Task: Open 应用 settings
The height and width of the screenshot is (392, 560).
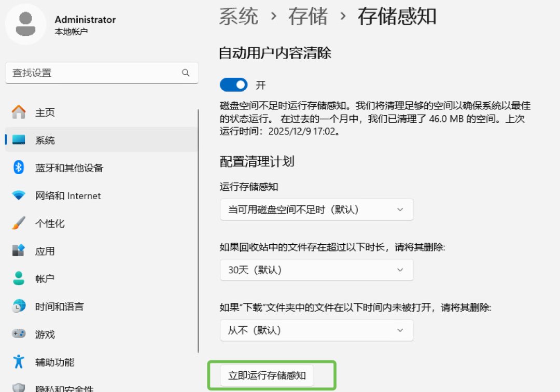Action: [x=102, y=251]
